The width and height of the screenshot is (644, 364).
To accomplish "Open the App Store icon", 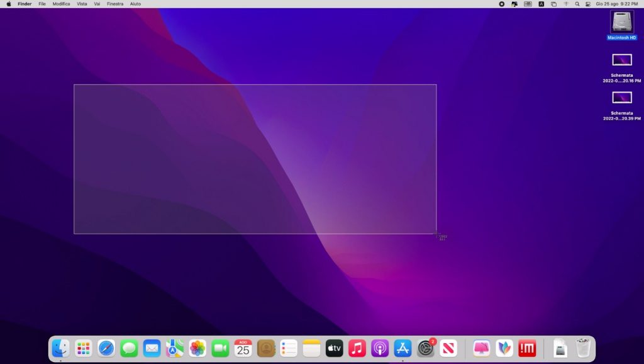I will point(402,348).
